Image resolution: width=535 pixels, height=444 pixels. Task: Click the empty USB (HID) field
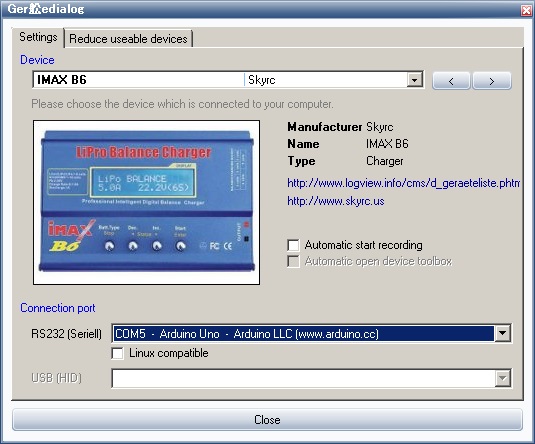[303, 378]
